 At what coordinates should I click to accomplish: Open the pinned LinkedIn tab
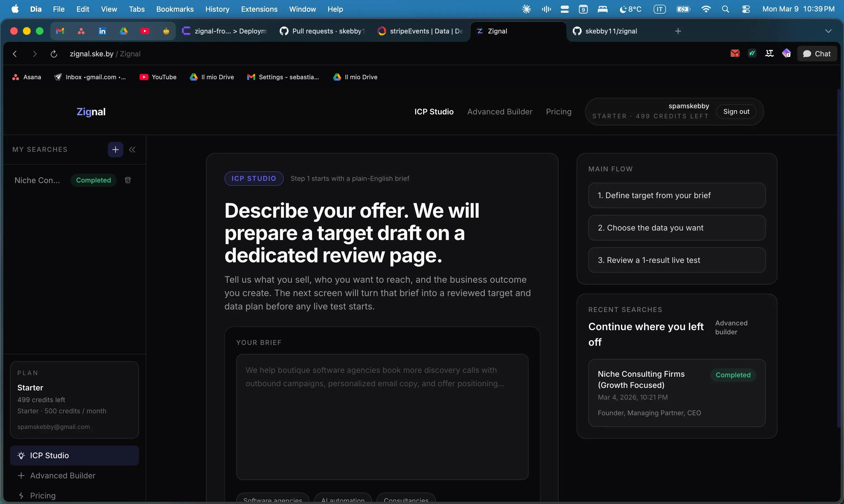102,31
